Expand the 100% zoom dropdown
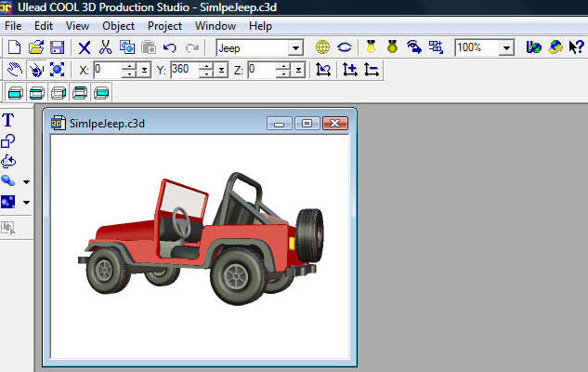Image resolution: width=588 pixels, height=372 pixels. point(507,47)
